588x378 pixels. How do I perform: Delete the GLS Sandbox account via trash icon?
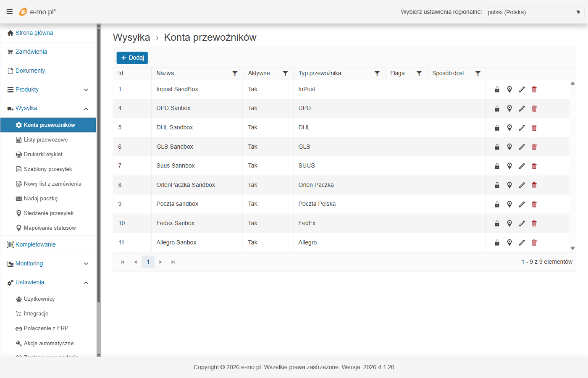(x=534, y=147)
